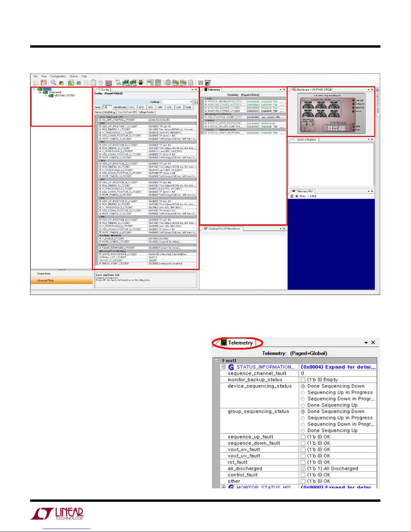
Task: Click the G icon beside STATUS_INFORMATION in enlarged view
Action: (231, 367)
